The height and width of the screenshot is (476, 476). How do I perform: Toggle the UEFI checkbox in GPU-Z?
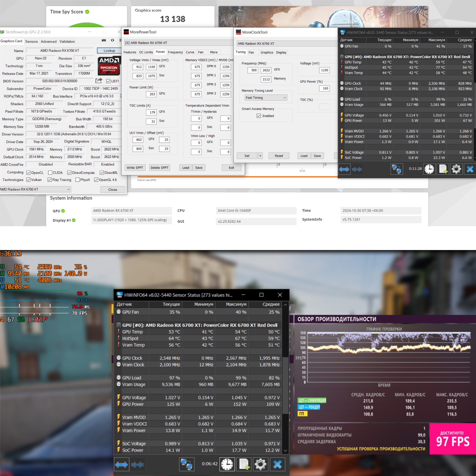click(108, 81)
